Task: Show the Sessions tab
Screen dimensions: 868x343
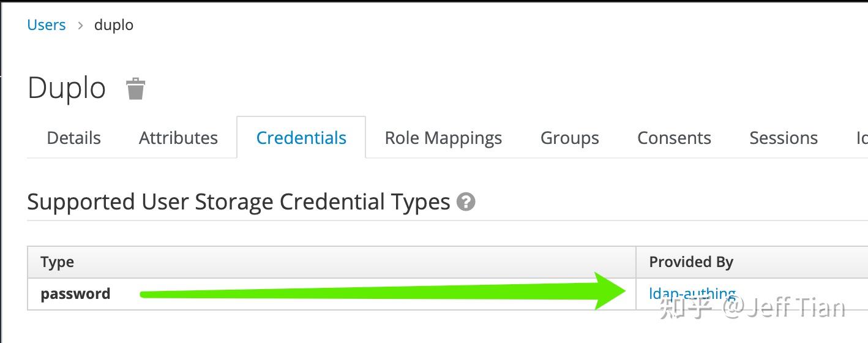Action: [x=783, y=138]
